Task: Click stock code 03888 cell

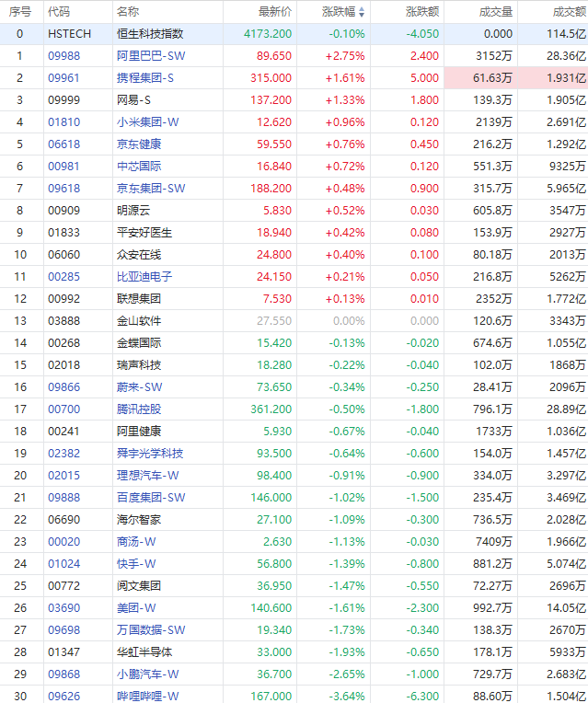Action: [63, 320]
